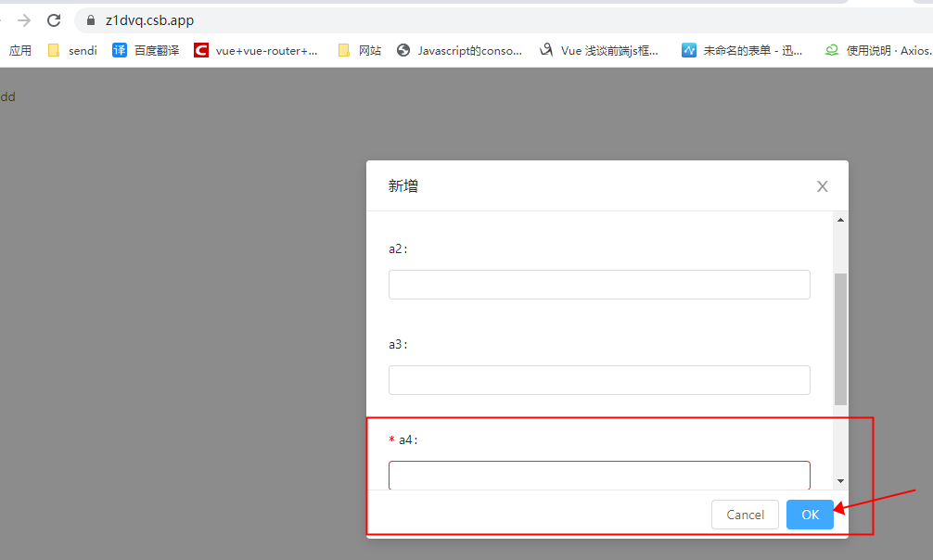
Task: Click the 网站 bookmark folder icon
Action: point(342,50)
